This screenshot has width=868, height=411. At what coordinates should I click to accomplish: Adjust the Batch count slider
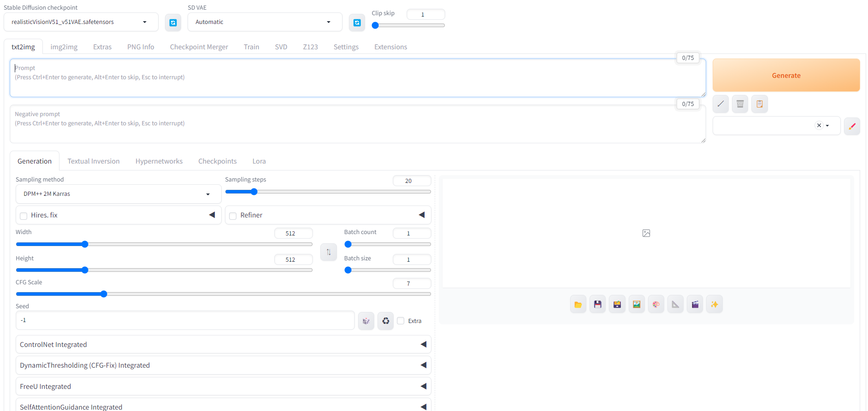point(388,244)
